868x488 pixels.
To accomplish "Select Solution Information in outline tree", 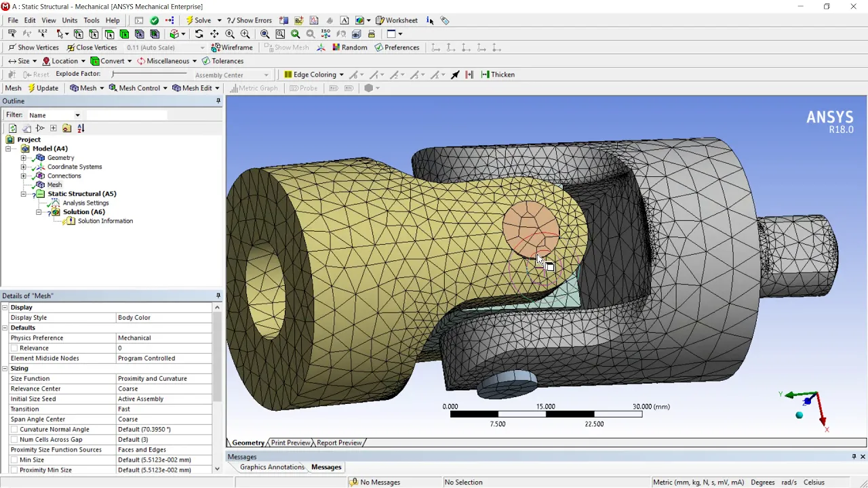I will click(x=105, y=221).
